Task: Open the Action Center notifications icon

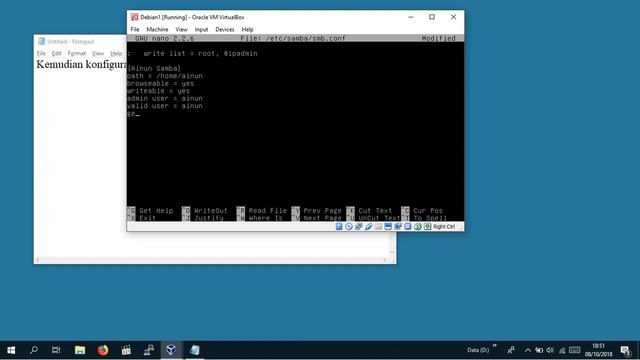Action: [625, 350]
